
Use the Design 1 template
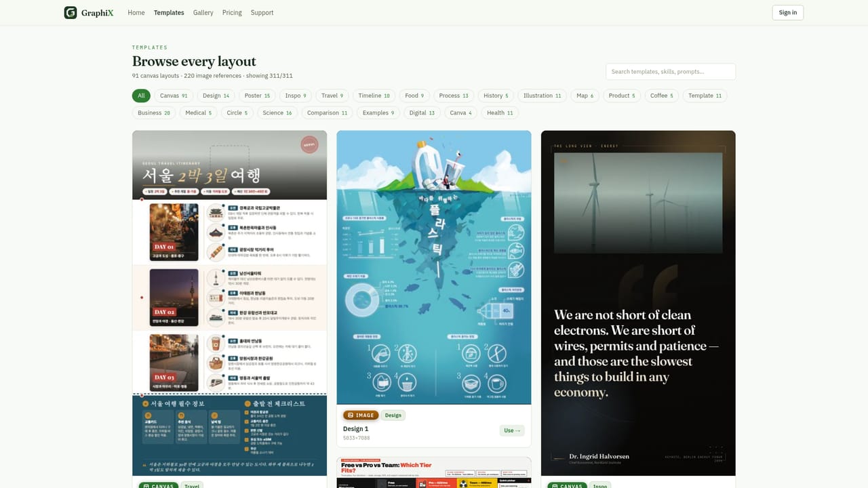(x=512, y=430)
